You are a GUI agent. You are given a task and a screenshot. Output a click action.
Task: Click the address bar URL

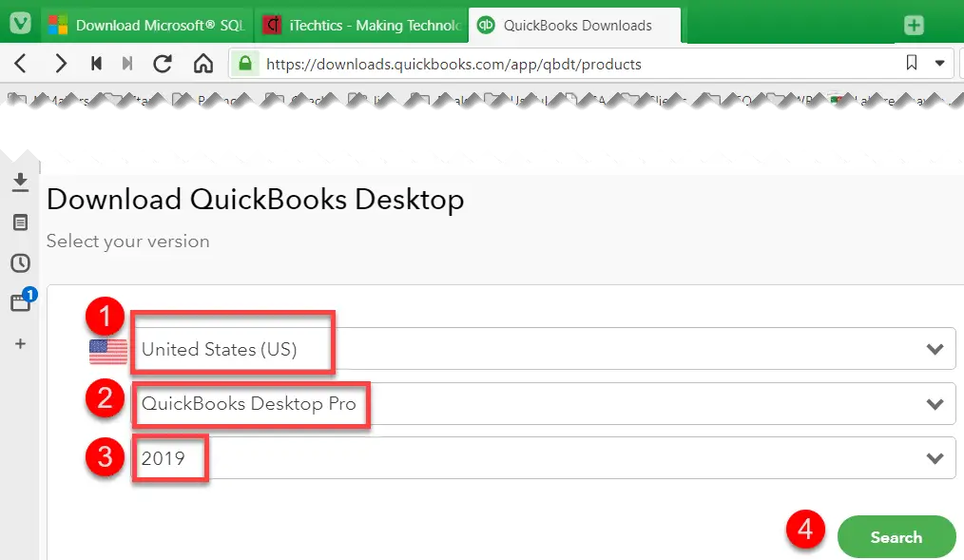tap(453, 64)
